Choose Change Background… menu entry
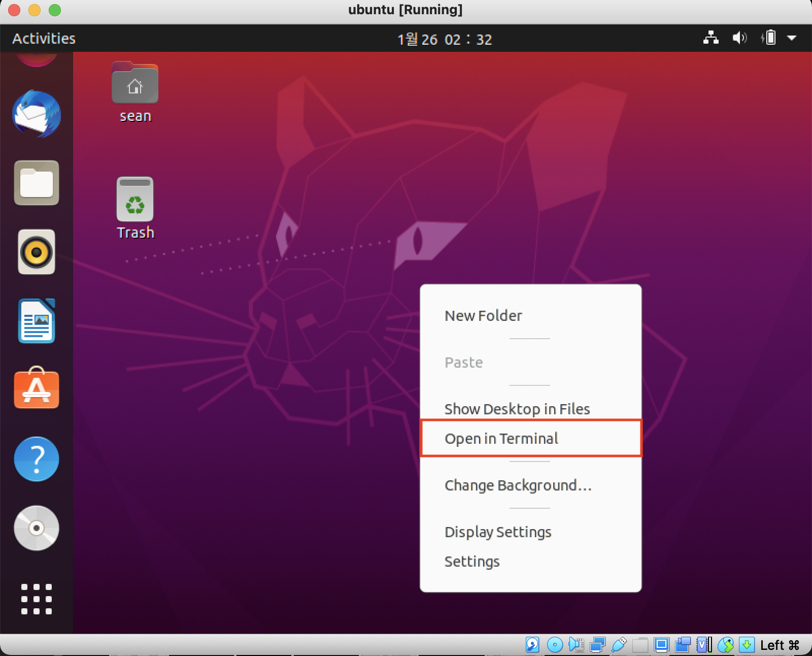Viewport: 812px width, 656px height. [x=531, y=485]
